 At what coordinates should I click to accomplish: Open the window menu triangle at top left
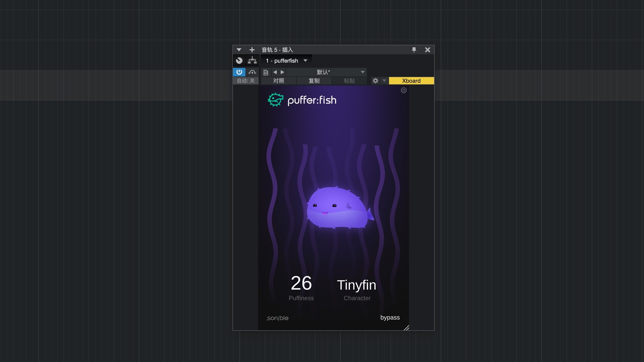pos(239,50)
